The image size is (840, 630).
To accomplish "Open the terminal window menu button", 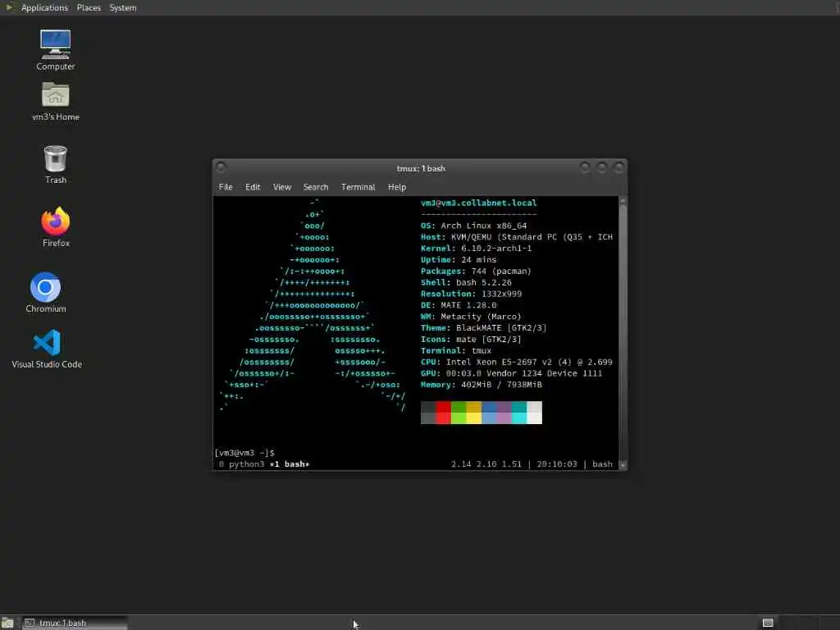I will coord(221,167).
